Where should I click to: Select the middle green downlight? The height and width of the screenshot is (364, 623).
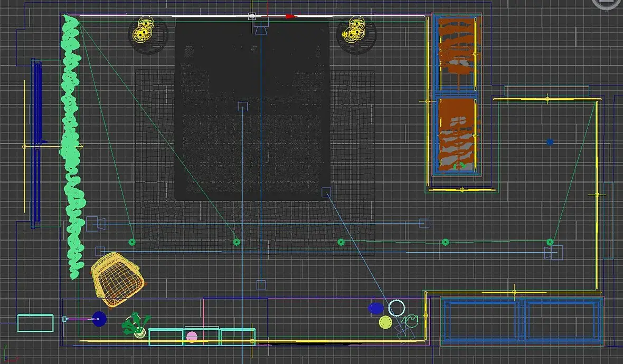tap(341, 242)
